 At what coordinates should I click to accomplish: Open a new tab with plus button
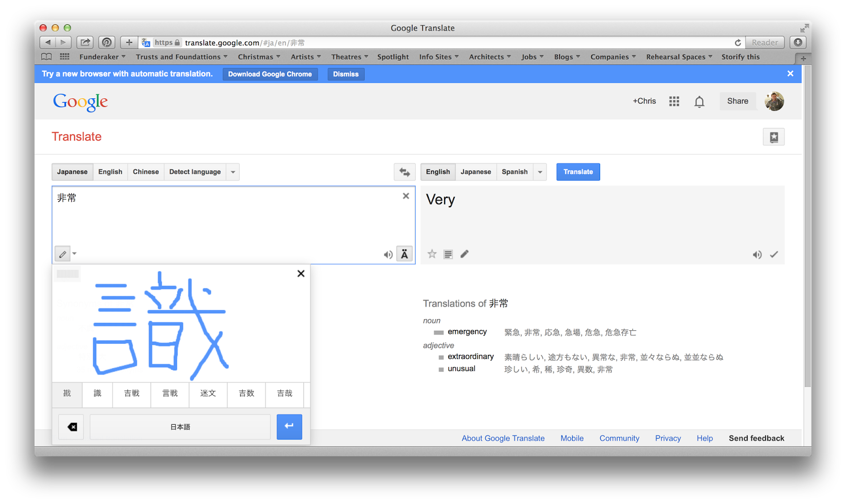803,59
